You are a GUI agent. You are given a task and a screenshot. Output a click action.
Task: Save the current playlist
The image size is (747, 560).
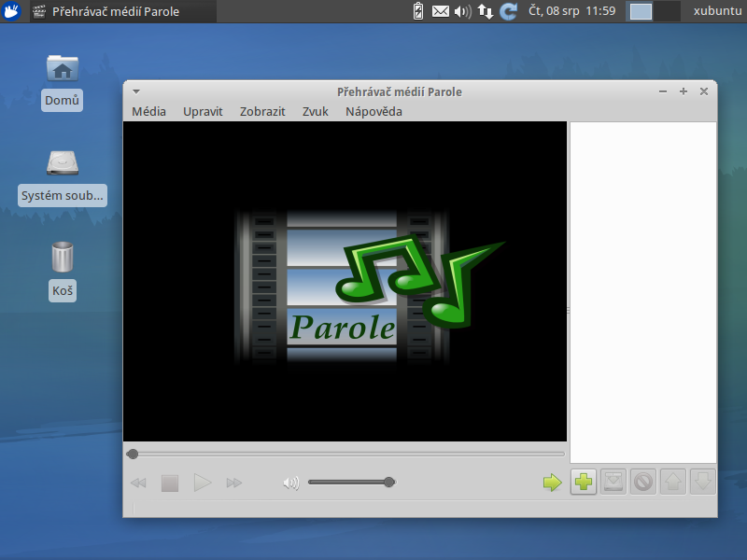tap(613, 482)
